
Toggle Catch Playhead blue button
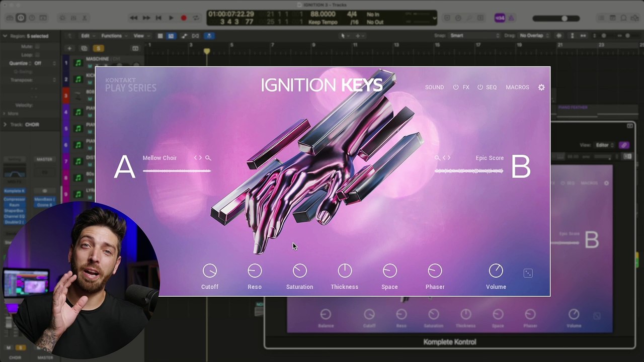click(209, 36)
